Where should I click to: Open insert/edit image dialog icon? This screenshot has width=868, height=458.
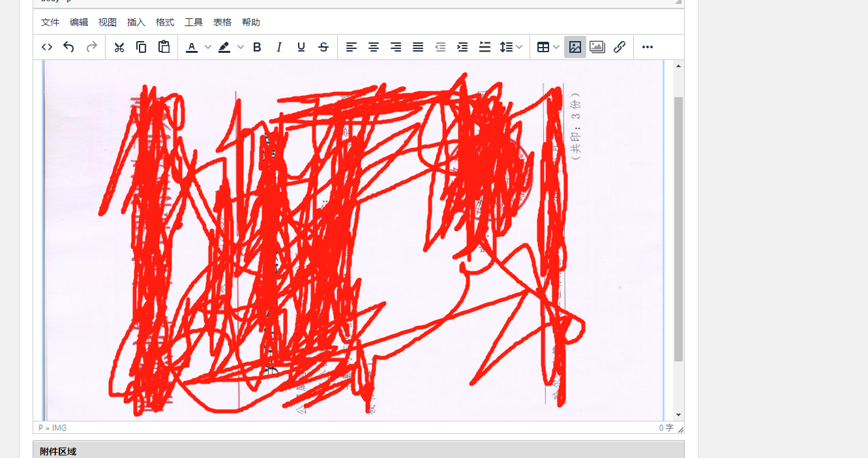click(575, 47)
